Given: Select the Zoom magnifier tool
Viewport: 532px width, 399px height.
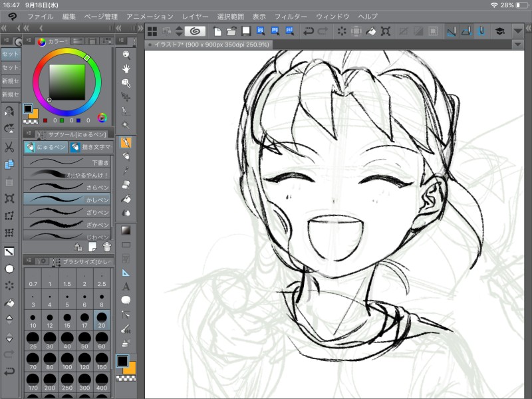Looking at the screenshot, I should coord(126,55).
